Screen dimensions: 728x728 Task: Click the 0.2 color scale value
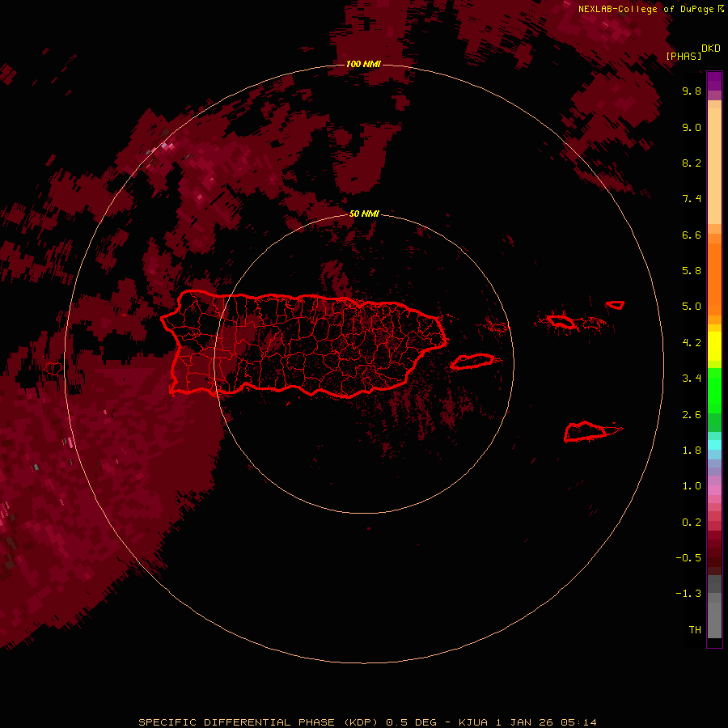point(692,523)
